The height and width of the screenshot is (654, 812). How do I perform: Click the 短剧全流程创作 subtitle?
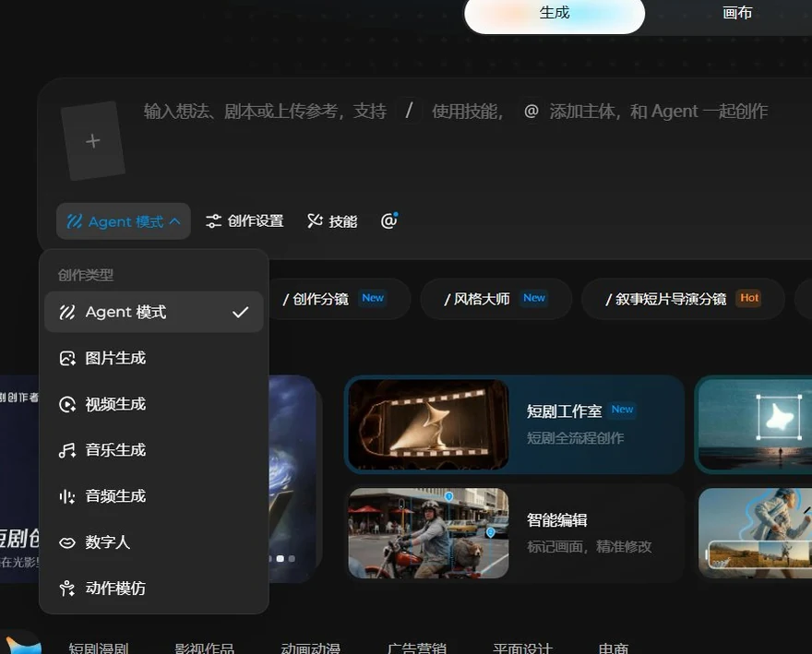tap(576, 438)
